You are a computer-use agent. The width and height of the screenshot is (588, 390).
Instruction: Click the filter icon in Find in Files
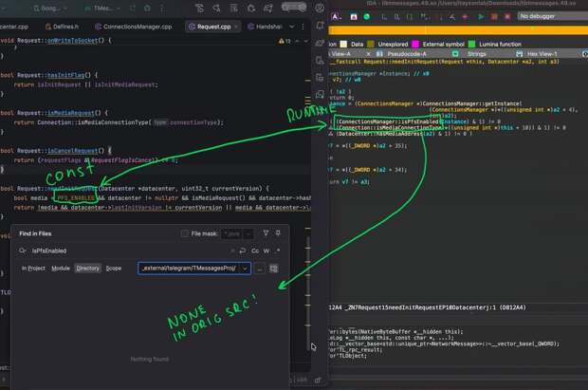266,233
